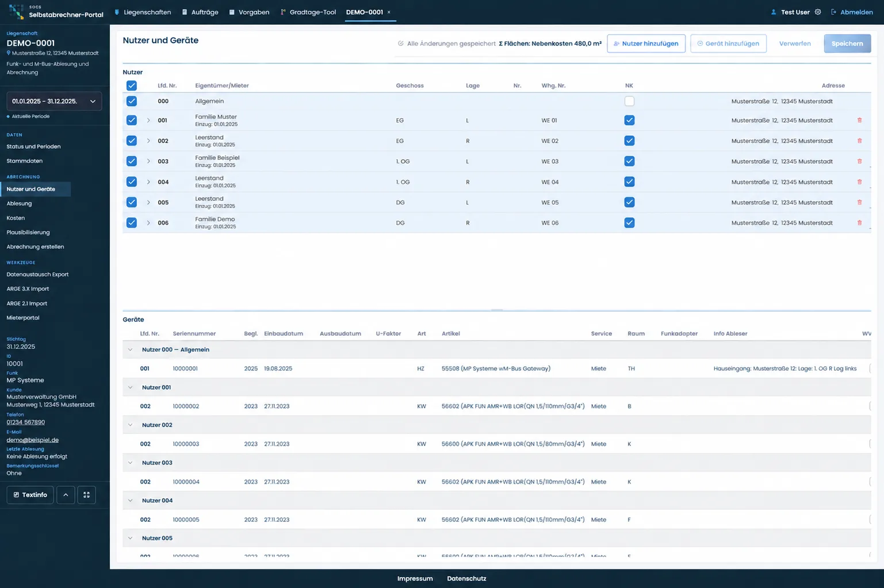The height and width of the screenshot is (588, 884).
Task: Collapse device group Nutzer 004
Action: [x=130, y=501]
